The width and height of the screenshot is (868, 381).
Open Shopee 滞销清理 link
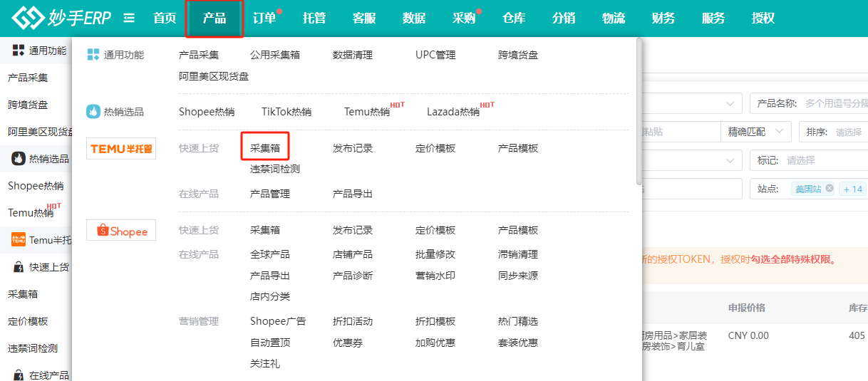(x=518, y=254)
